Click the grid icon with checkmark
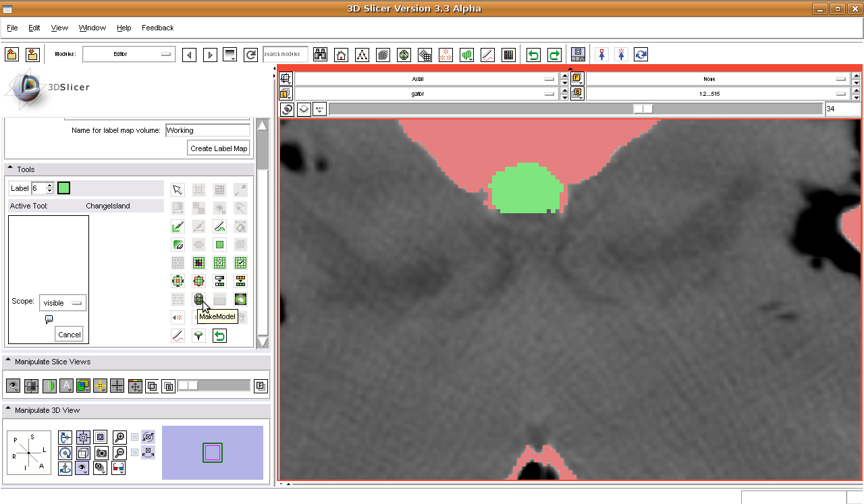 point(240,262)
